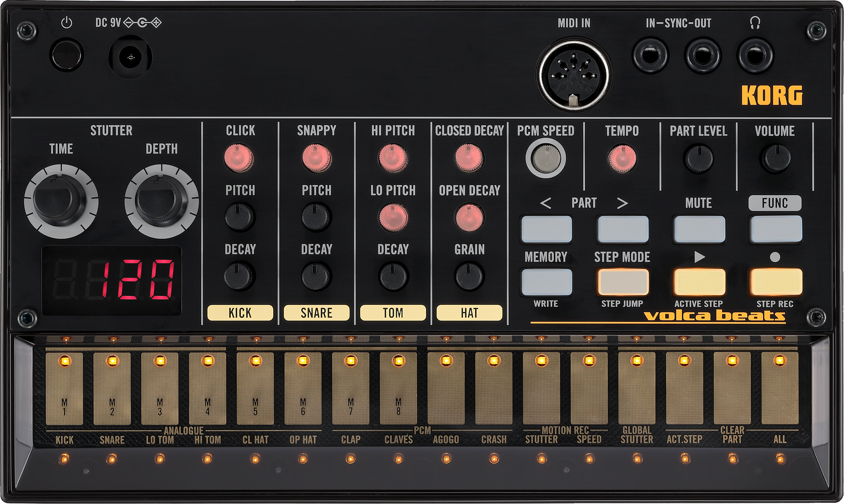Tap the KICK step pad M1

[64, 389]
